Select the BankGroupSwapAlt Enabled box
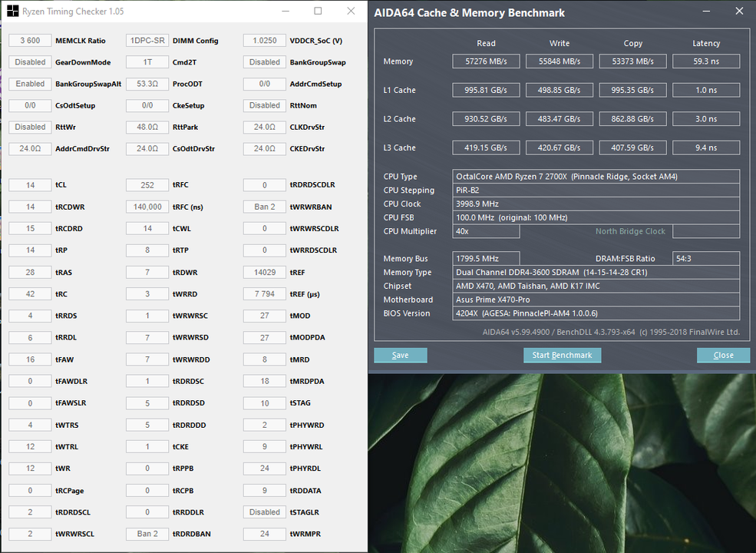This screenshot has height=553, width=756. click(30, 84)
